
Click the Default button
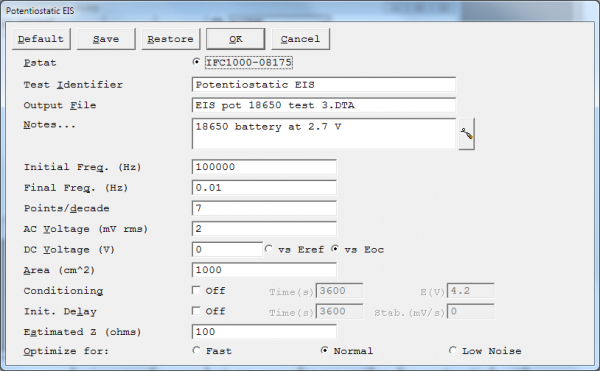(41, 39)
